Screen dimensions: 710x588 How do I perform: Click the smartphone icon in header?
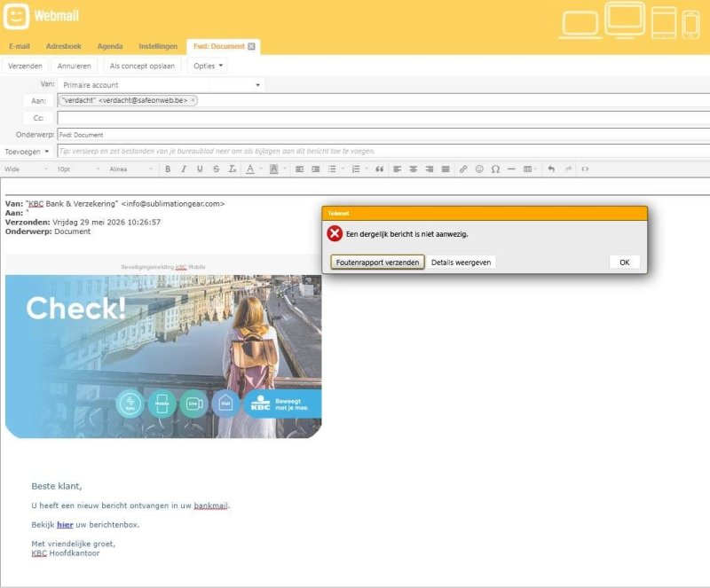(691, 25)
